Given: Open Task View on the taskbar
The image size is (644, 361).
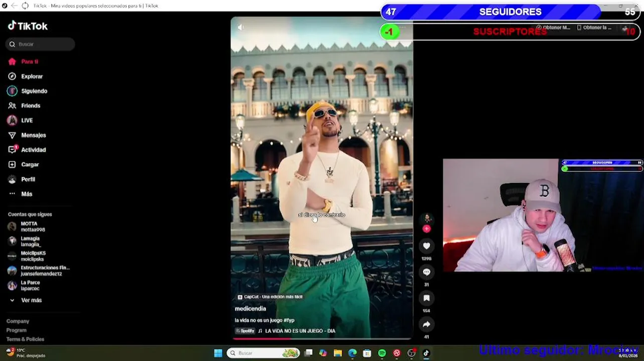Looking at the screenshot, I should [308, 353].
